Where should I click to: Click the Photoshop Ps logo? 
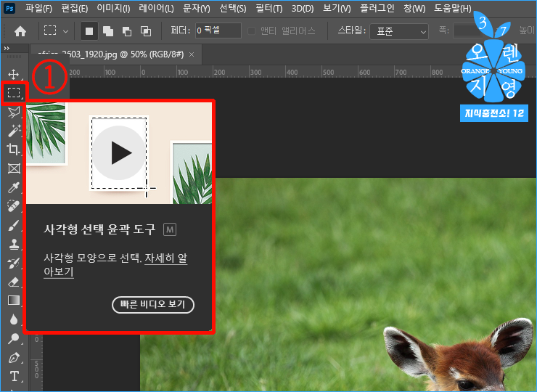9,8
